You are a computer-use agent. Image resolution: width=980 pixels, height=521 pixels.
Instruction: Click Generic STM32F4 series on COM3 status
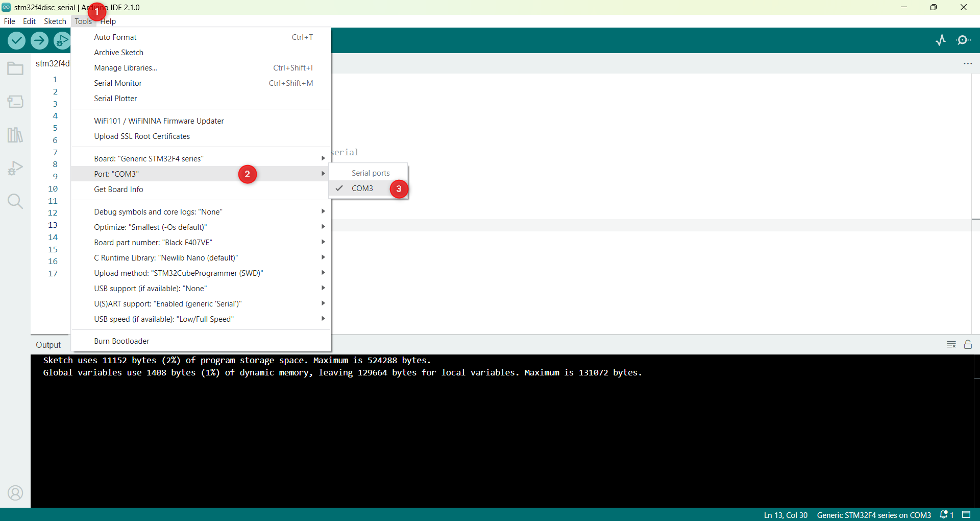point(874,515)
